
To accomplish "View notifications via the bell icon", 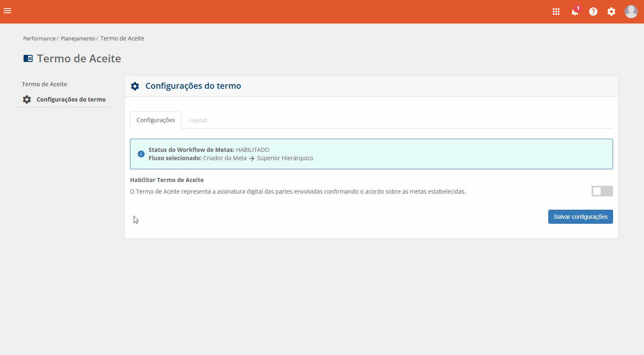I will point(574,12).
